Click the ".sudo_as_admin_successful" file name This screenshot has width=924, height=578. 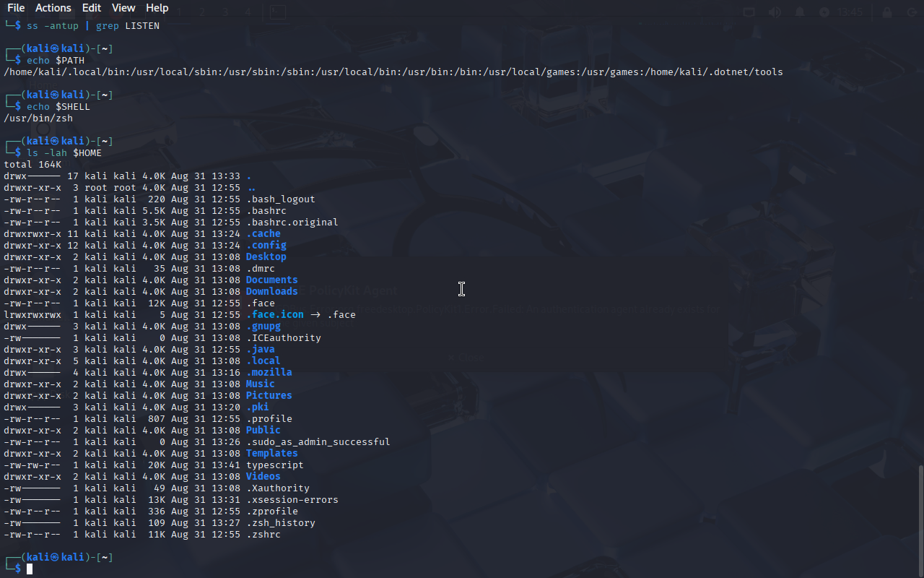[318, 442]
